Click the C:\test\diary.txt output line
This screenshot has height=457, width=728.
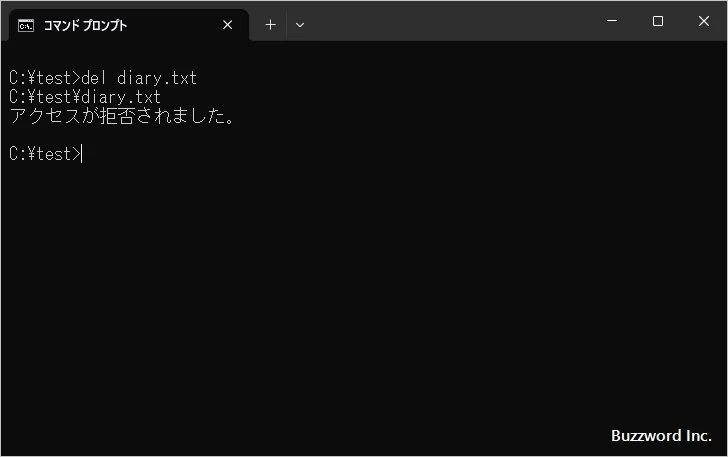[x=85, y=97]
